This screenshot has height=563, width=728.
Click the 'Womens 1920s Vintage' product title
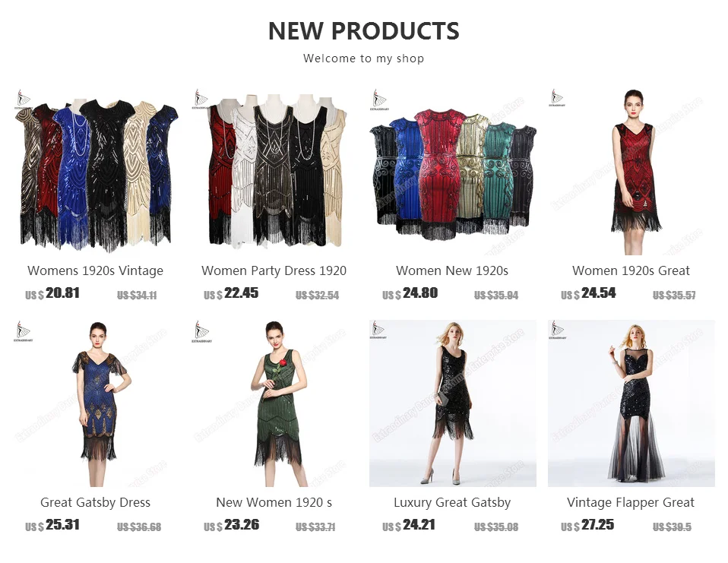tap(95, 270)
